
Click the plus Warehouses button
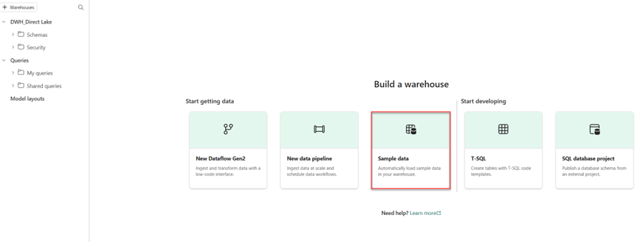click(x=18, y=7)
